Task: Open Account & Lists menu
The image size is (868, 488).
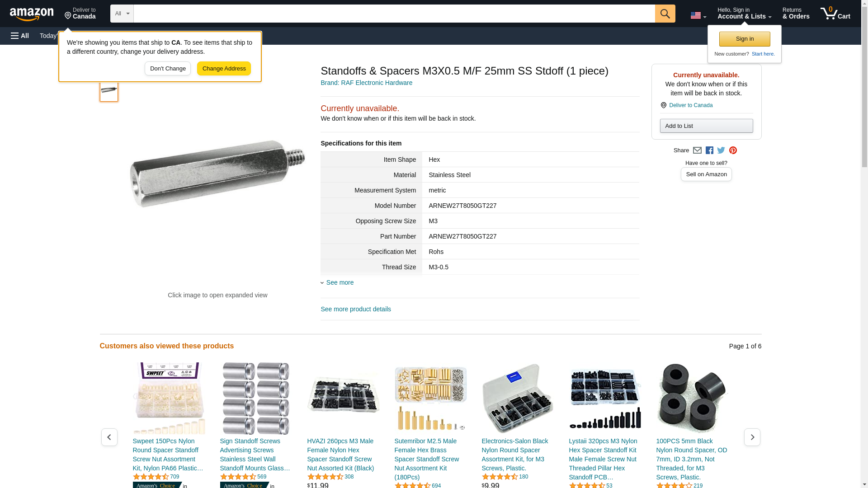Action: pos(744,14)
